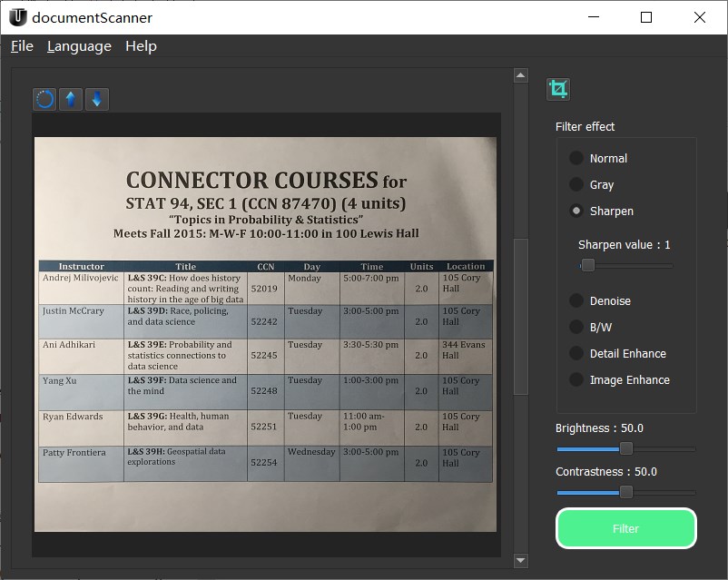This screenshot has height=580, width=728.
Task: Maximize the documentScanner window
Action: click(645, 17)
